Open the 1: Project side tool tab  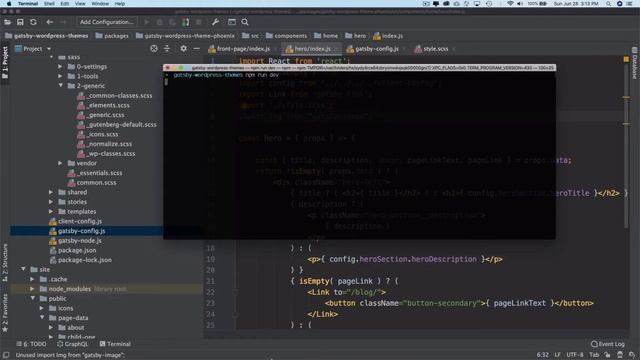(x=5, y=62)
